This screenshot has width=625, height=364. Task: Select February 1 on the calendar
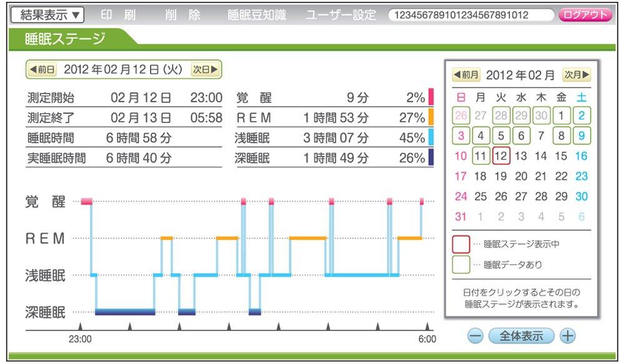point(562,115)
